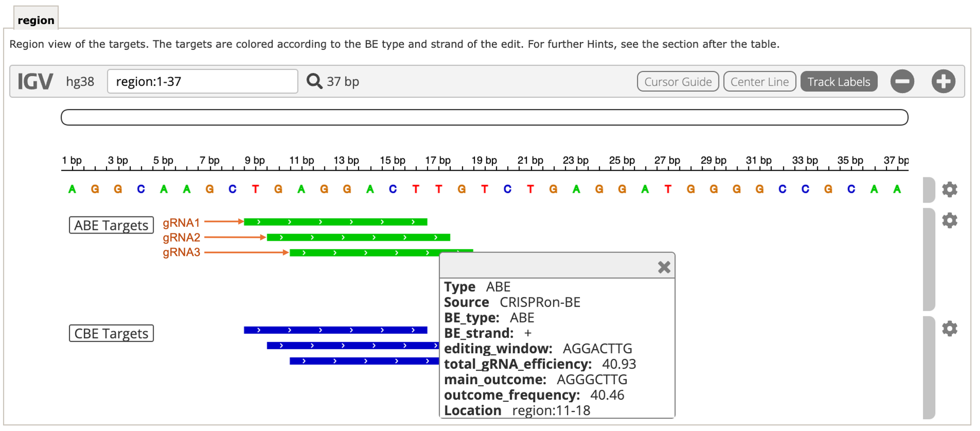Toggle the Center Line button
This screenshot has width=980, height=431.
(x=759, y=81)
